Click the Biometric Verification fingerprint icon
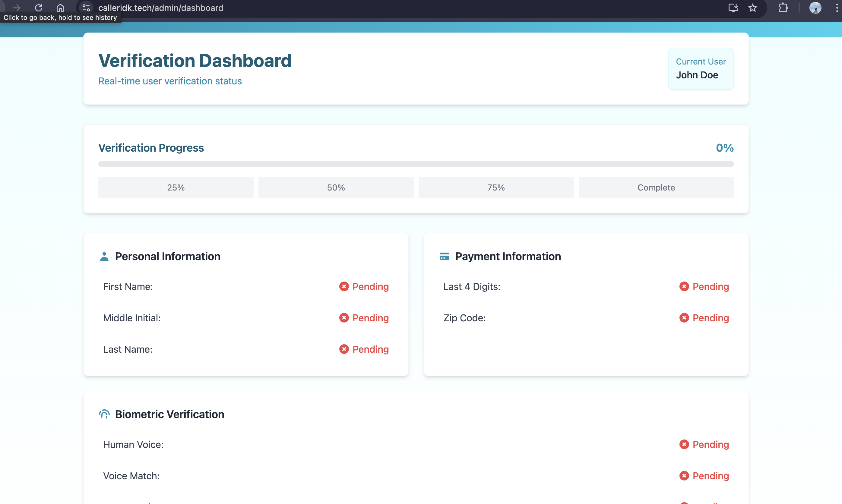Viewport: 842px width, 504px height. [104, 414]
